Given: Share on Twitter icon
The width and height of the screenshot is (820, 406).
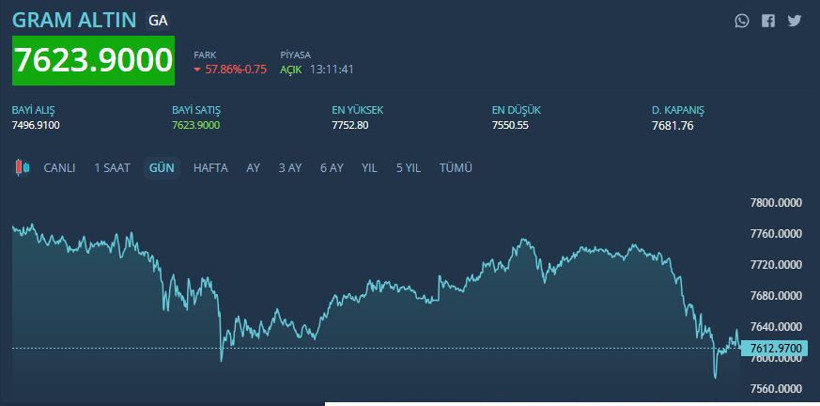Looking at the screenshot, I should (794, 20).
